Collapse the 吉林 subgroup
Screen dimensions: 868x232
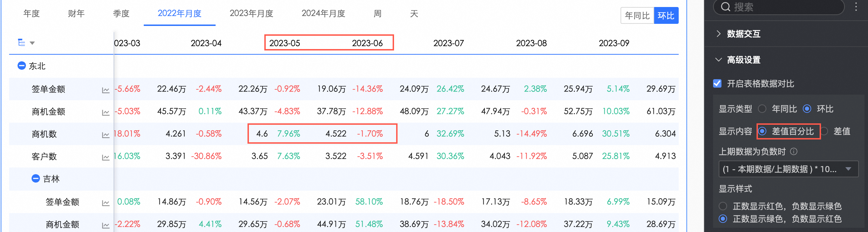[x=35, y=178]
